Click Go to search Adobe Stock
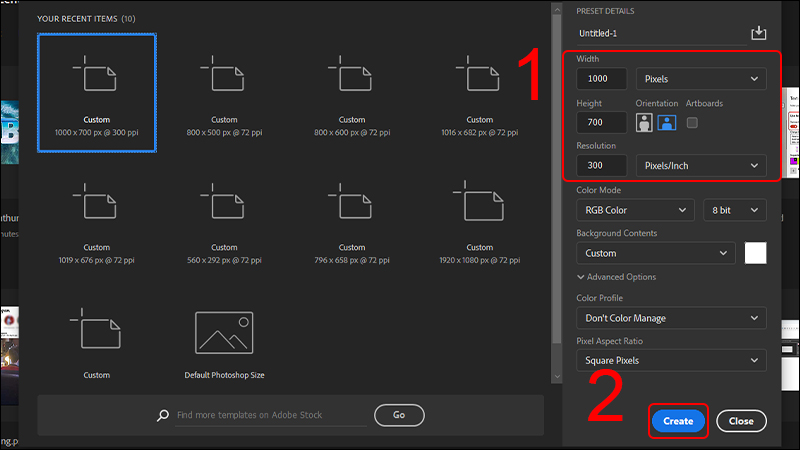This screenshot has width=800, height=450. 399,415
